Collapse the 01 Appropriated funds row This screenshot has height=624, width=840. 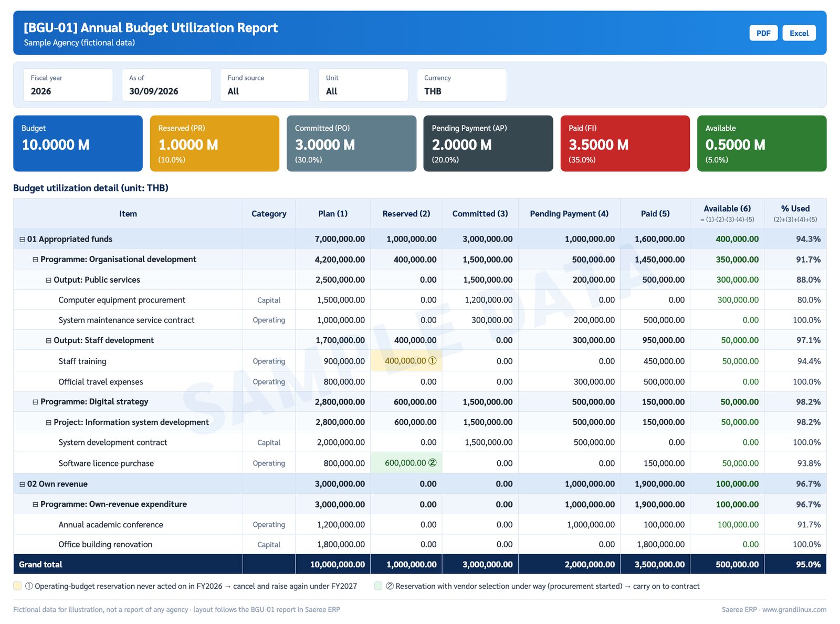22,240
